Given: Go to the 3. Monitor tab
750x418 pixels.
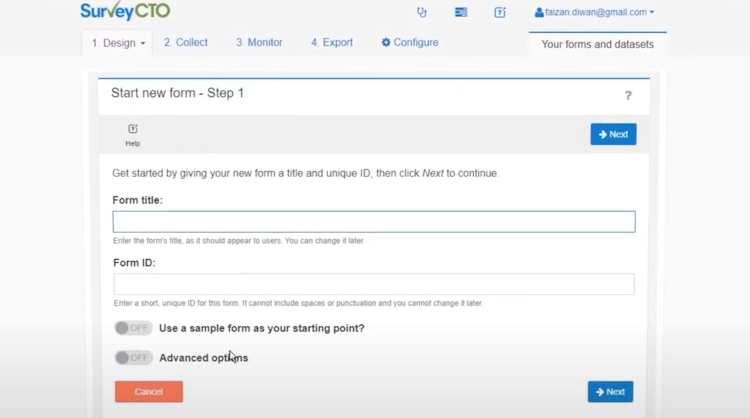Looking at the screenshot, I should click(259, 42).
